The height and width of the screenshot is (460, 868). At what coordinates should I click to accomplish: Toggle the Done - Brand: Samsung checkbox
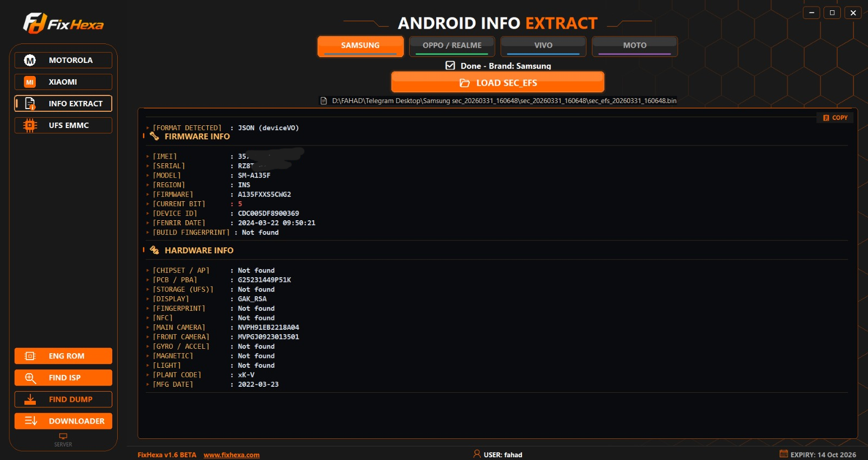click(450, 66)
